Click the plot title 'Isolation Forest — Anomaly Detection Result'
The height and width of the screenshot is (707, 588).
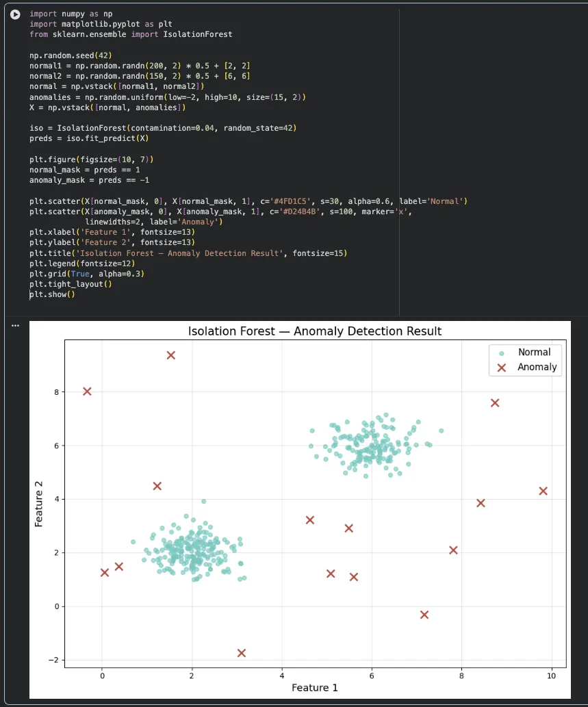315,331
